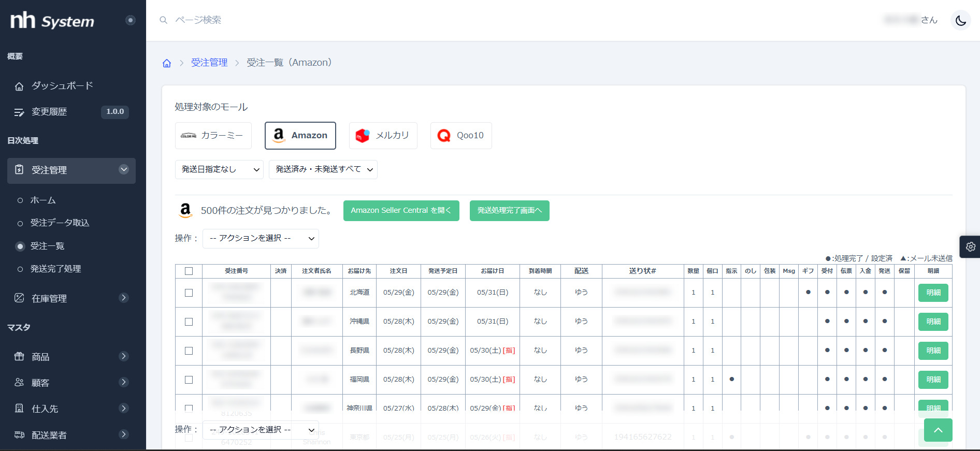This screenshot has width=980, height=451.
Task: Click the 仕入先 building icon
Action: (19, 408)
